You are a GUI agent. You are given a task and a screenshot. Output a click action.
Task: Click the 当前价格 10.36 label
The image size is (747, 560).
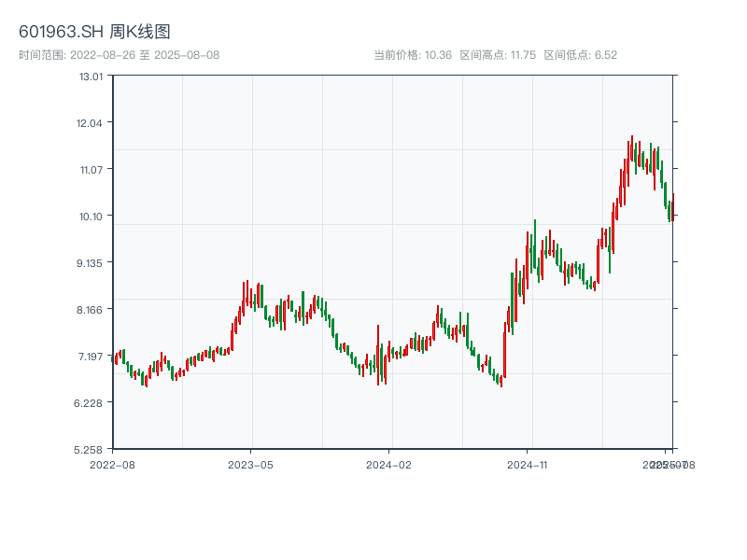click(413, 55)
